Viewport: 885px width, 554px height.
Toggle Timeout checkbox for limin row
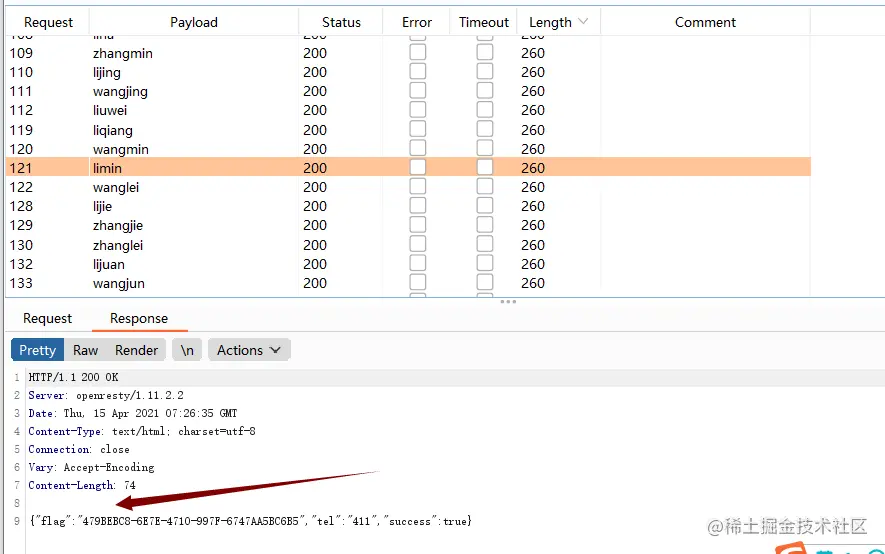pos(484,168)
